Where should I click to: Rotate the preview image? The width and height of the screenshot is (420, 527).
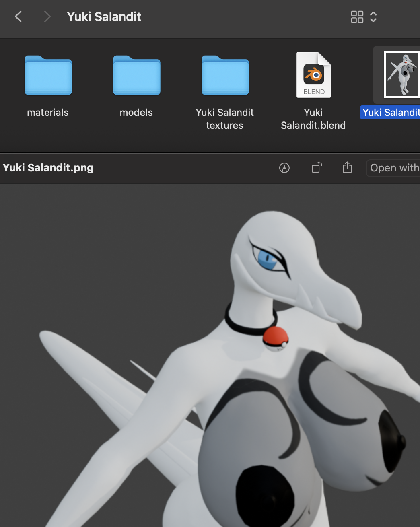[x=317, y=167]
